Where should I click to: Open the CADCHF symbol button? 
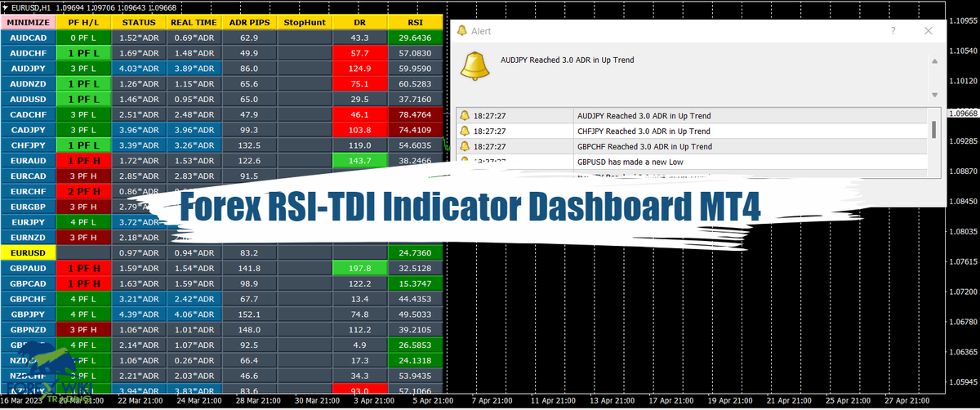pos(28,114)
